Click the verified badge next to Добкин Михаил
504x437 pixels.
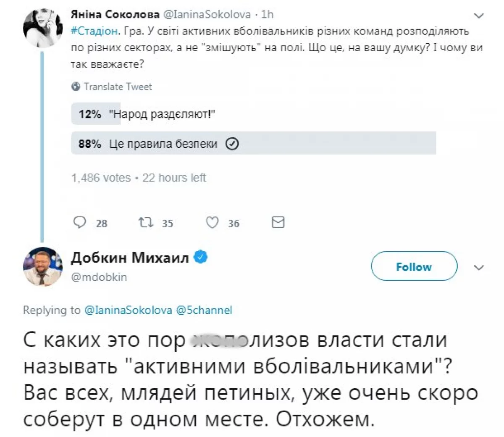click(200, 257)
